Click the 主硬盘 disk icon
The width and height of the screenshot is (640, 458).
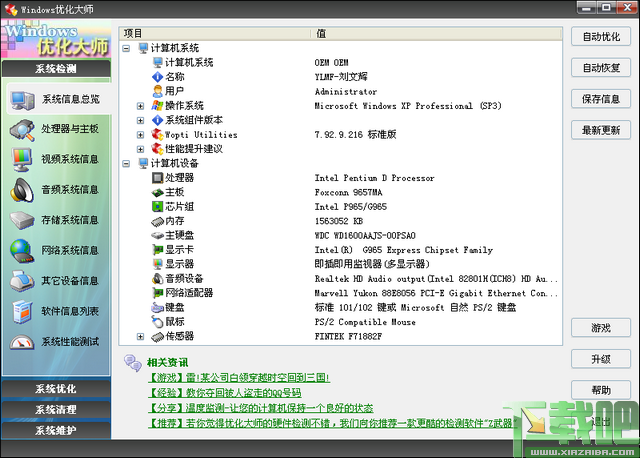pos(158,236)
